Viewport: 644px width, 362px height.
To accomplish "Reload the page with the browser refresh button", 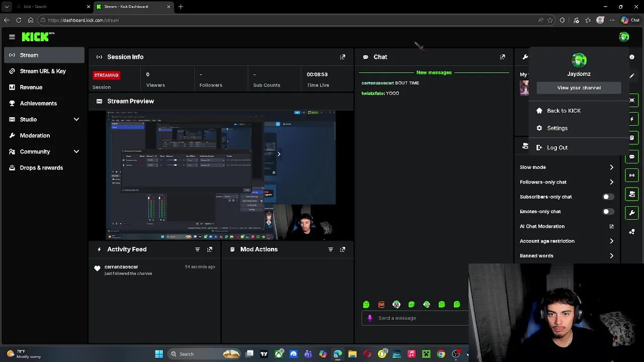I will click(x=19, y=20).
